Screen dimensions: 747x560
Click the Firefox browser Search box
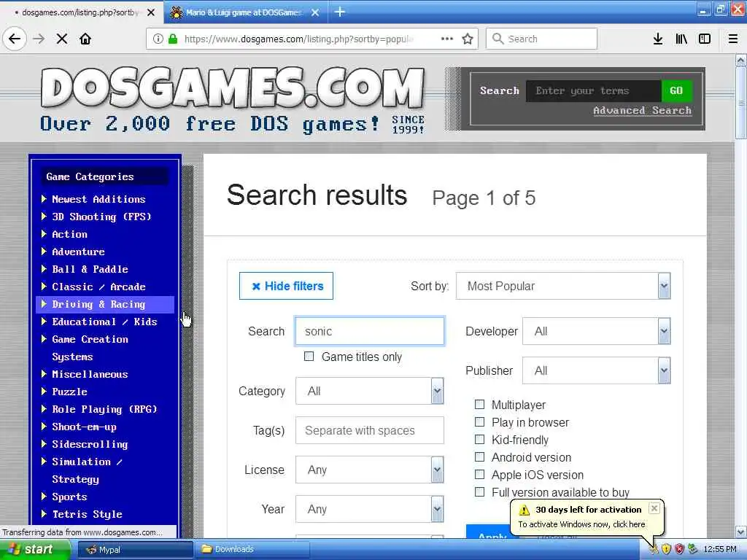[542, 39]
